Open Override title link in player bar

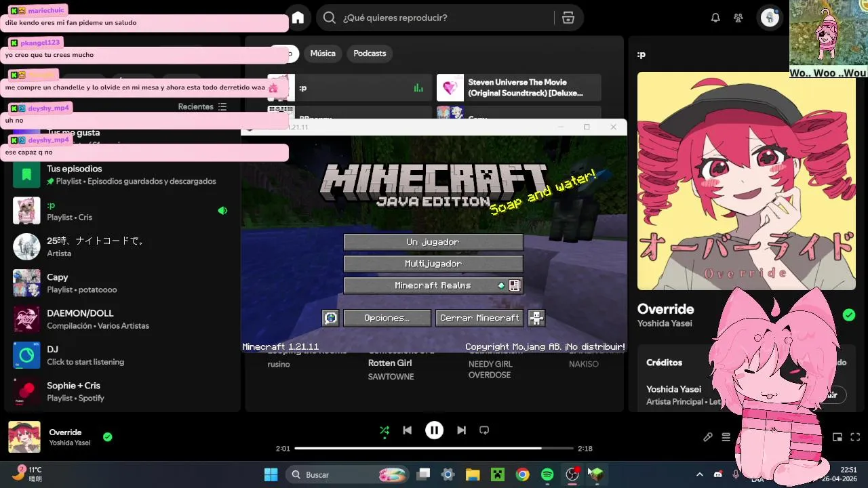65,432
